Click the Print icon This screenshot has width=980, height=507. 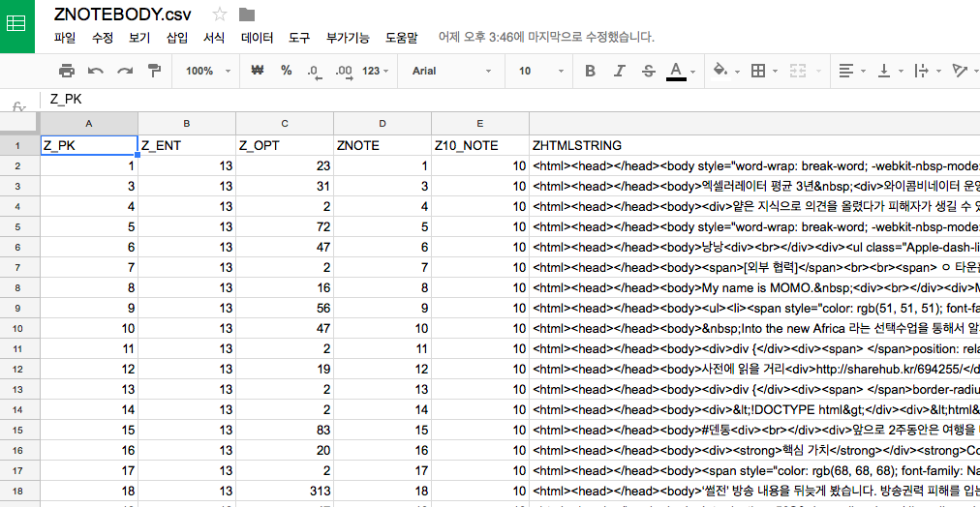66,72
